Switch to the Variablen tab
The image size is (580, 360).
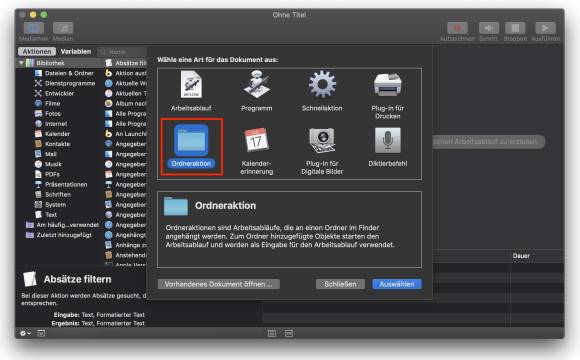[76, 51]
